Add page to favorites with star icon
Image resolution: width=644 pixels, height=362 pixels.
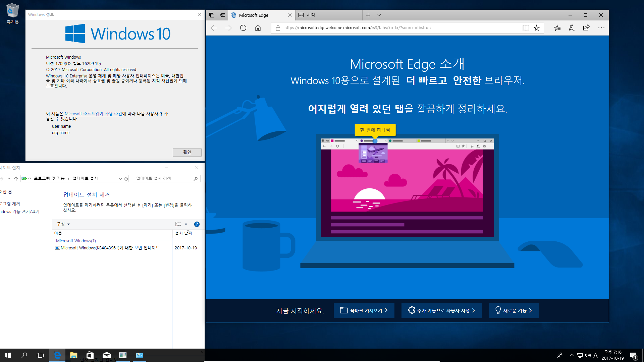pyautogui.click(x=537, y=28)
